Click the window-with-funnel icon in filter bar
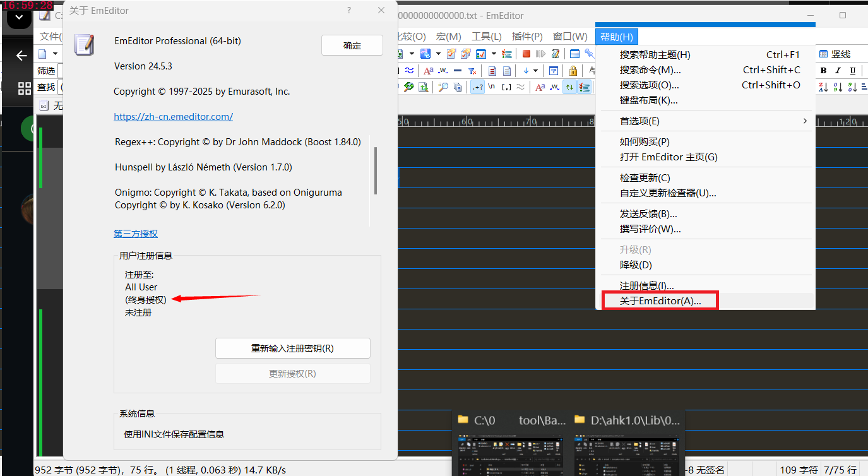Viewport: 868px width, 476px height. point(554,71)
